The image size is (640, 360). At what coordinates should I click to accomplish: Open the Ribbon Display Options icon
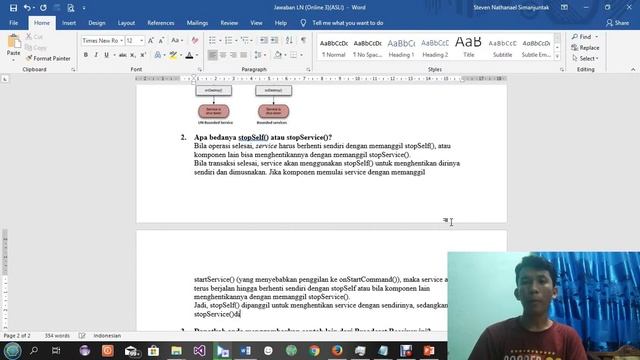(x=564, y=7)
